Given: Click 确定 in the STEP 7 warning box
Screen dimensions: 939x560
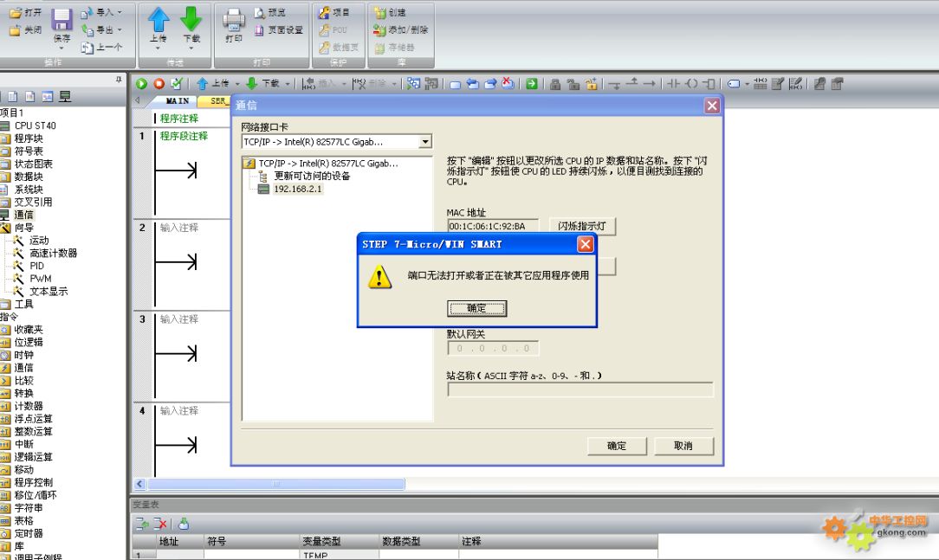Looking at the screenshot, I should [476, 308].
